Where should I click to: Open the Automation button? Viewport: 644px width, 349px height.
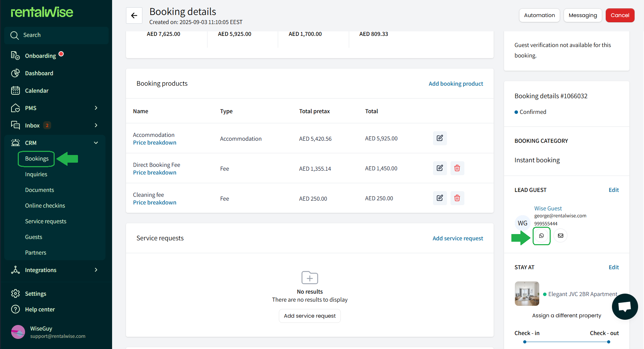coord(539,15)
